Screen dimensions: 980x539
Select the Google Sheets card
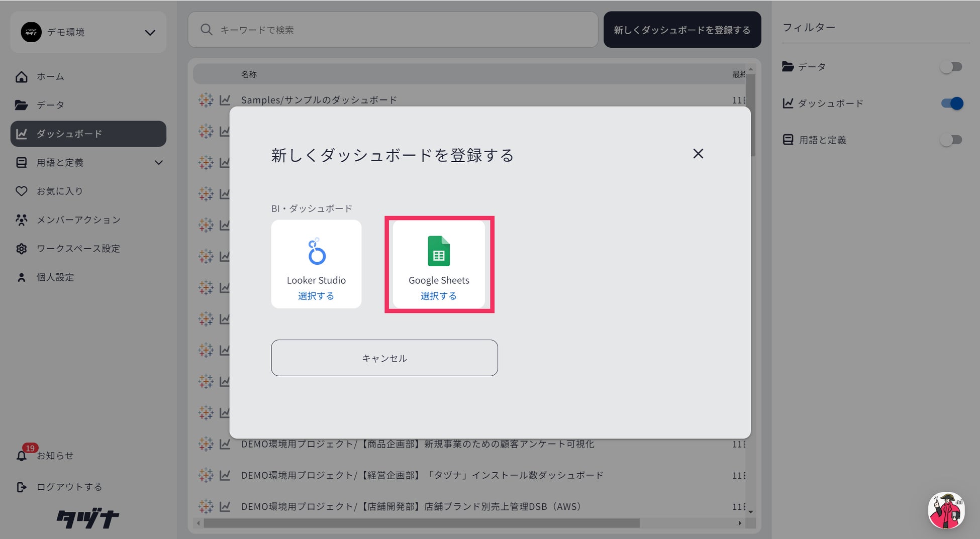439,264
